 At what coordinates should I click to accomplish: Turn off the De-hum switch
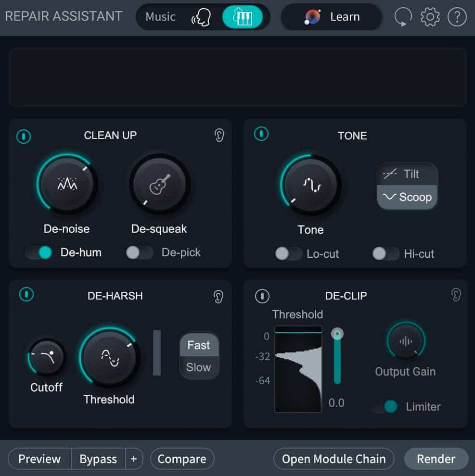39,252
